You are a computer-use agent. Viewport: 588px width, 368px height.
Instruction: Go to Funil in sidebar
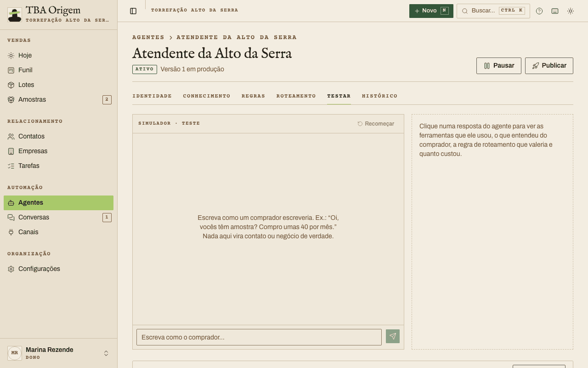[x=58, y=70]
